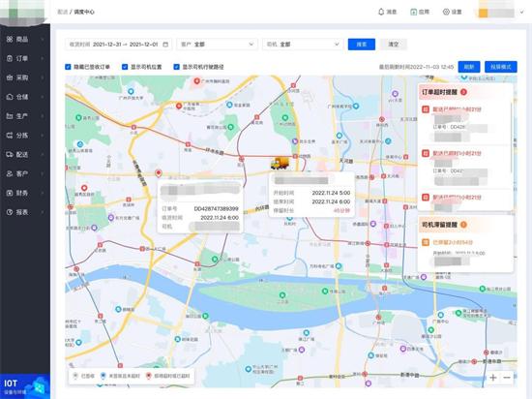Open the 司机 全部 dropdown

coord(303,45)
